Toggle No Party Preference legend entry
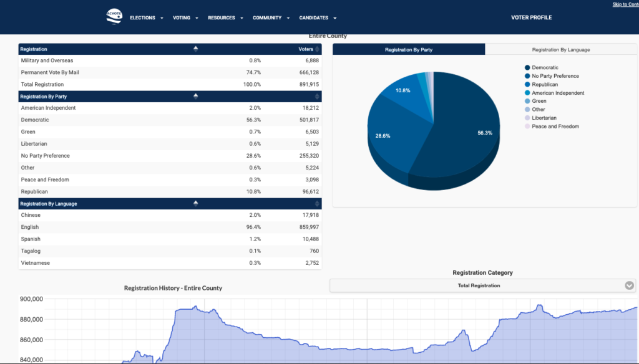This screenshot has height=364, width=639. click(x=555, y=76)
